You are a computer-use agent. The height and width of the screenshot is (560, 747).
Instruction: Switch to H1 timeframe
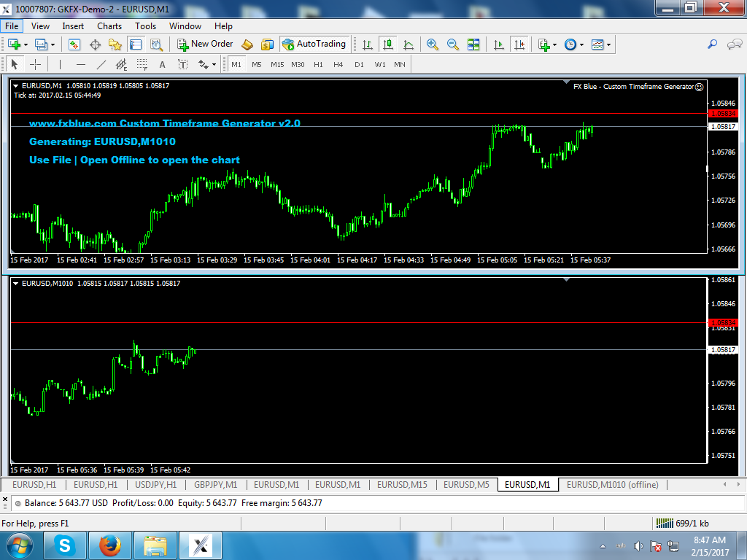coord(318,64)
